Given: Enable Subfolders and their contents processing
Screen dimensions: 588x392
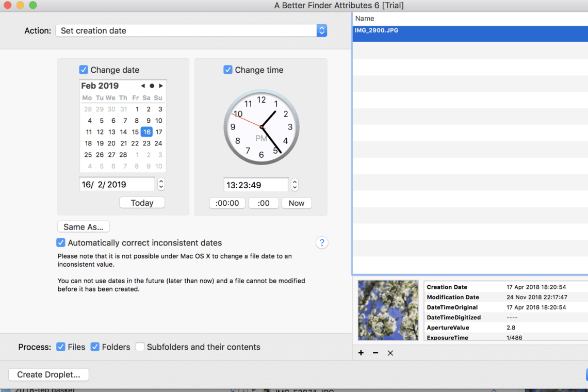Looking at the screenshot, I should coord(140,347).
